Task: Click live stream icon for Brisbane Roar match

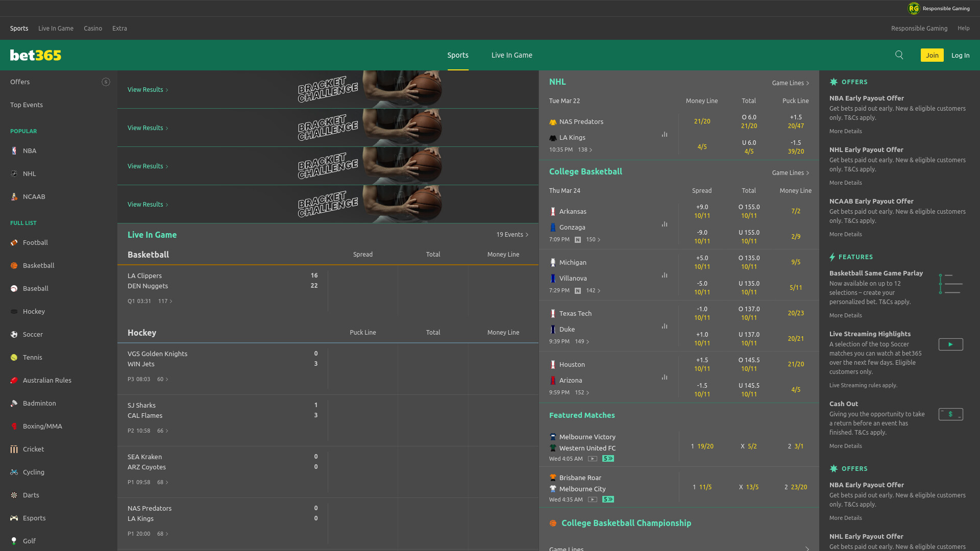Action: tap(593, 499)
